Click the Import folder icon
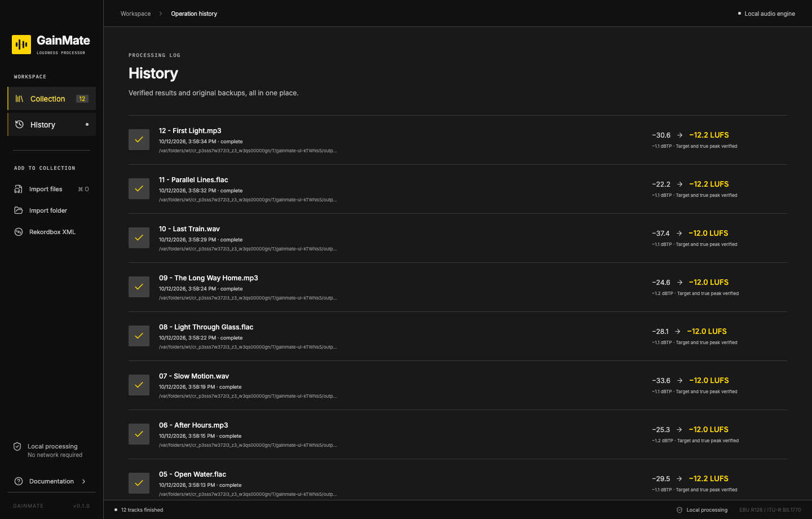Viewport: 812px width, 519px height. tap(19, 210)
